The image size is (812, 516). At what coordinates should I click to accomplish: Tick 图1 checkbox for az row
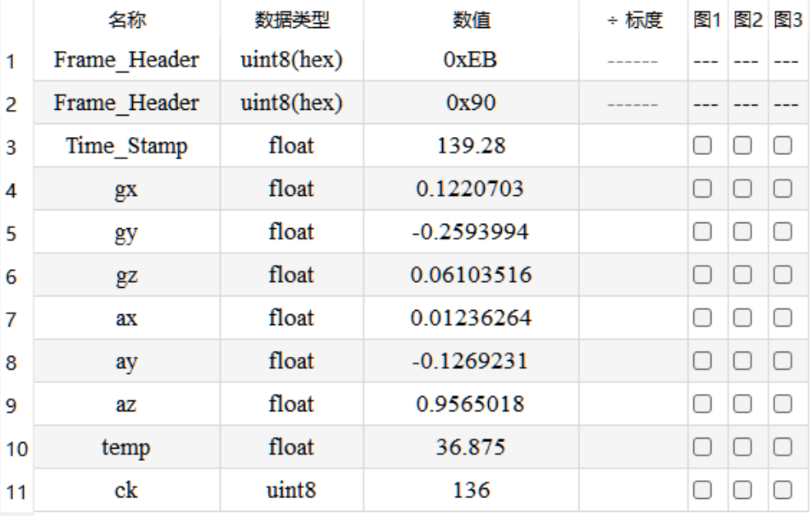click(x=702, y=404)
